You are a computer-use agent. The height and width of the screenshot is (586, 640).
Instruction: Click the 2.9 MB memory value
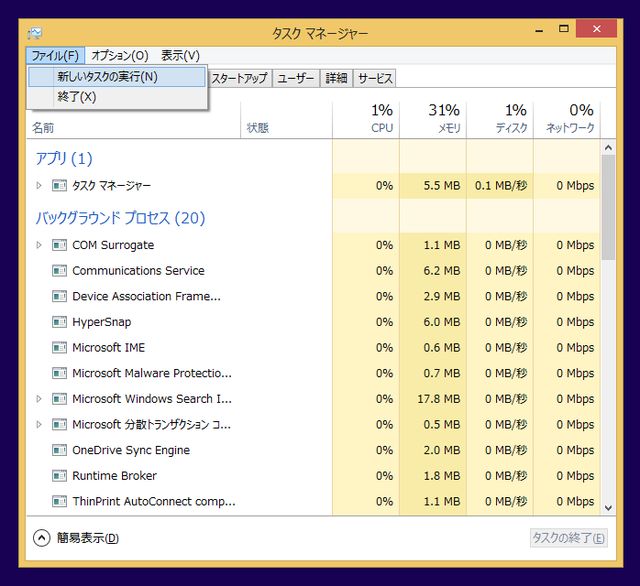pos(442,296)
